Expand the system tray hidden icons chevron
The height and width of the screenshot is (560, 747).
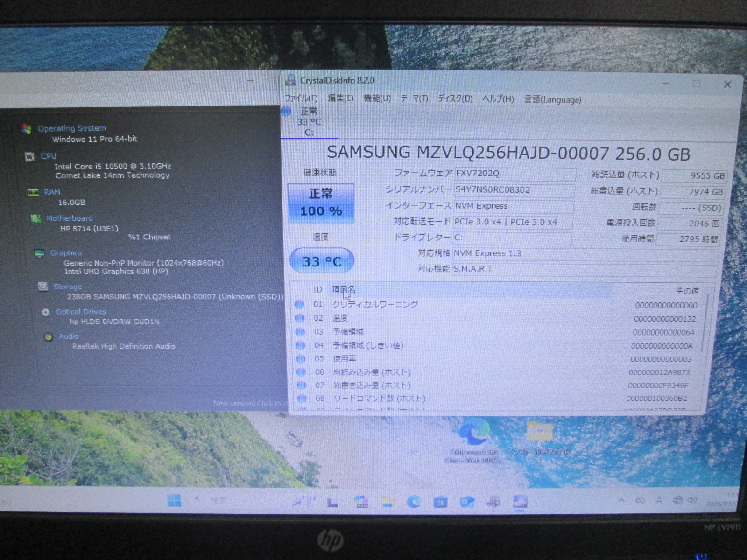pos(621,500)
